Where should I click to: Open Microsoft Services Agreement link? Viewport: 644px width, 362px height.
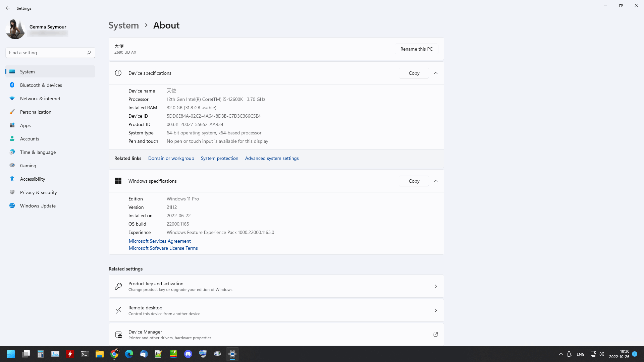pyautogui.click(x=160, y=241)
